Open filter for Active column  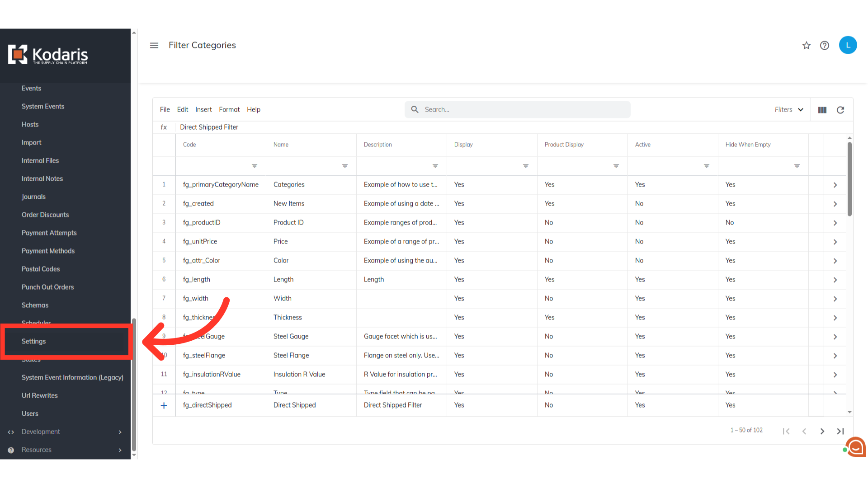707,166
